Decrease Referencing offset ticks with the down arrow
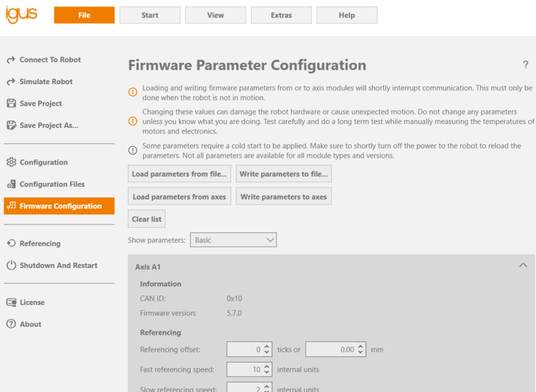Image resolution: width=536 pixels, height=392 pixels. click(267, 352)
